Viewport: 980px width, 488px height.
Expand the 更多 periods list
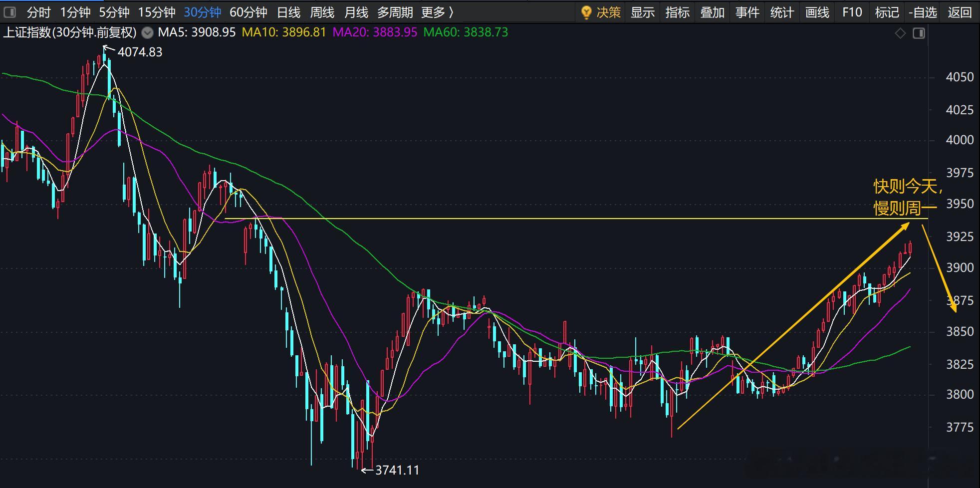438,12
